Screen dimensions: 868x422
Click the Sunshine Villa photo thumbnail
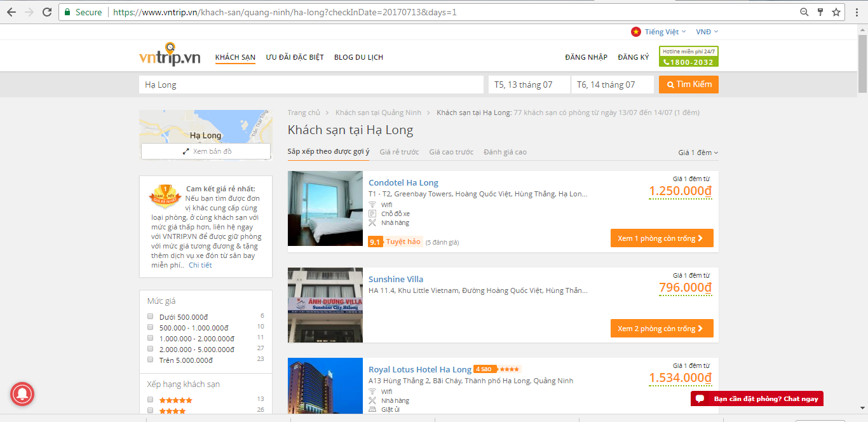[325, 305]
